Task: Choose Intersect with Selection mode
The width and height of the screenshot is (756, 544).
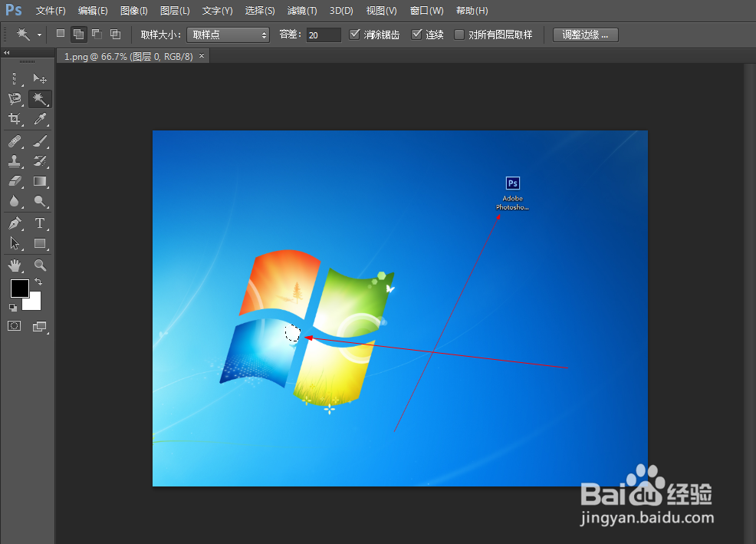Action: [115, 34]
